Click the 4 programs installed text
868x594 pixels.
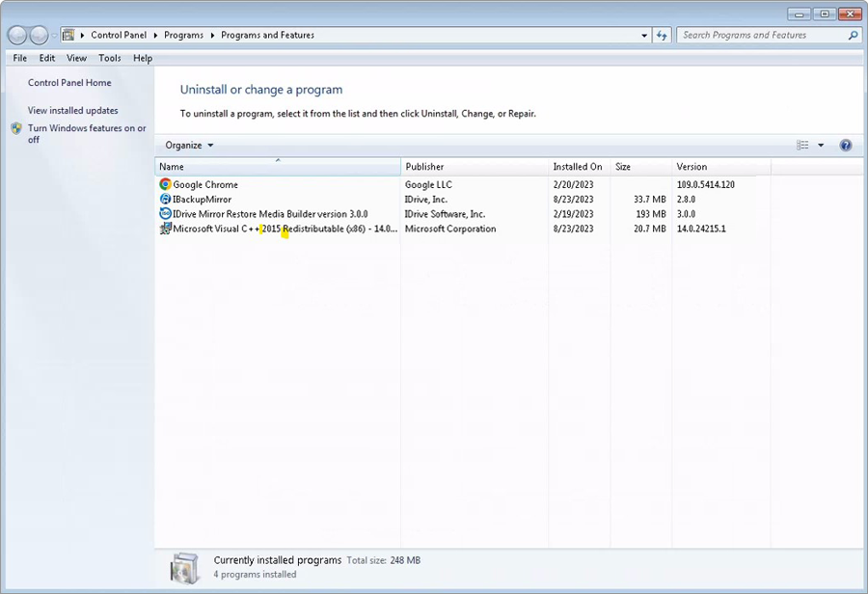pyautogui.click(x=256, y=574)
